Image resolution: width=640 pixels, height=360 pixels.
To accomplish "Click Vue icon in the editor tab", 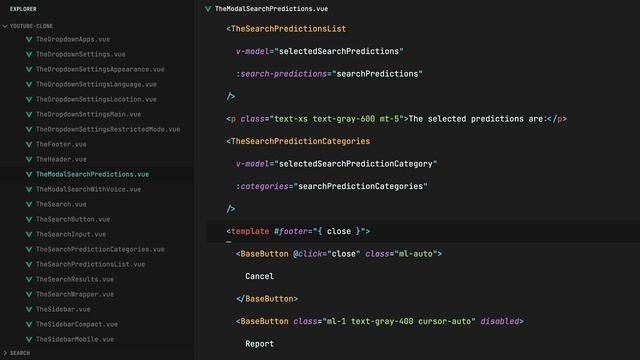I will coord(208,9).
